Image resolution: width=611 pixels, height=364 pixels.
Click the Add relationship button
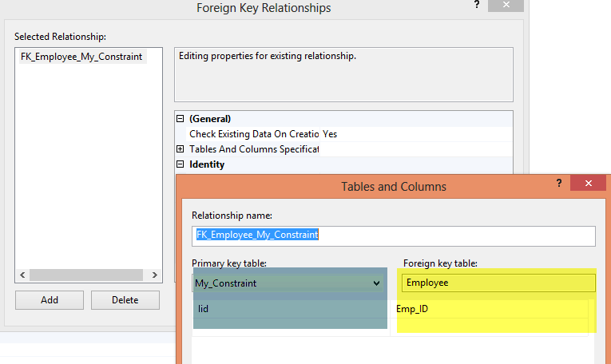coord(49,300)
